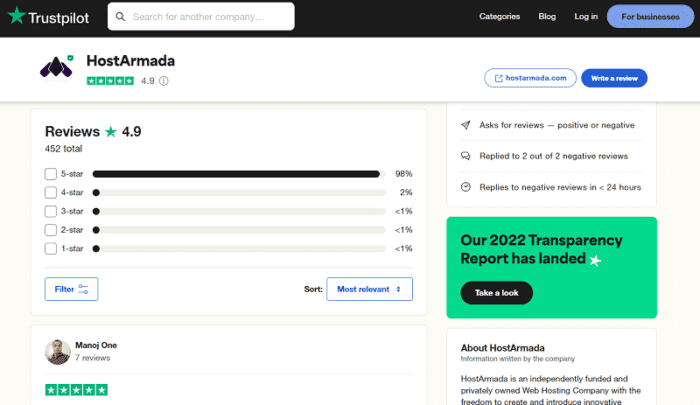Click the chat bubbles icon for Replied reviews

coord(466,156)
